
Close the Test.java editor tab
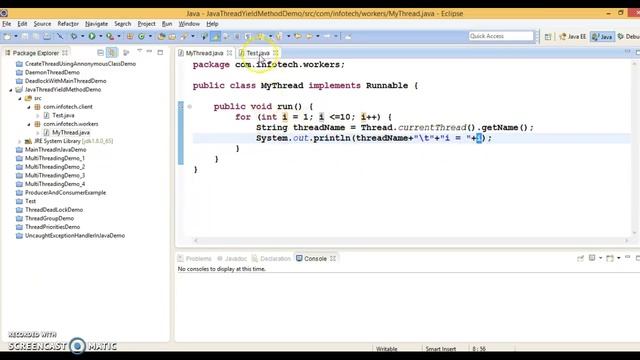[276, 53]
